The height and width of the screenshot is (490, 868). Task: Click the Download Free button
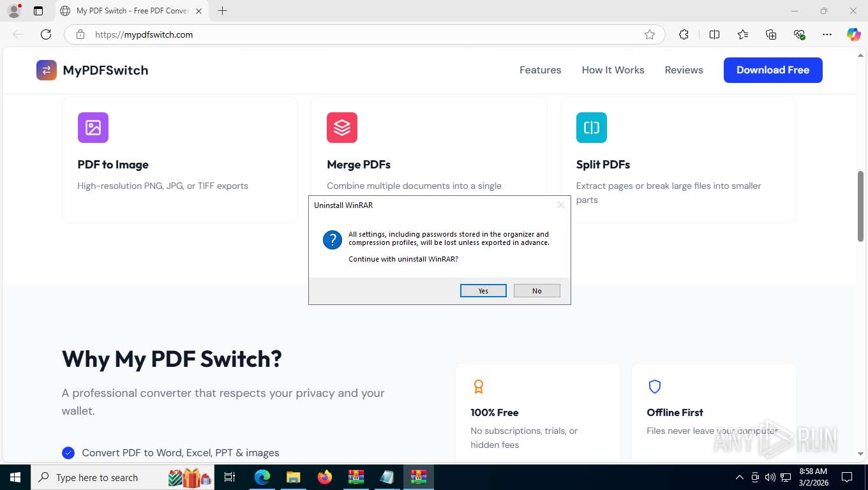773,70
